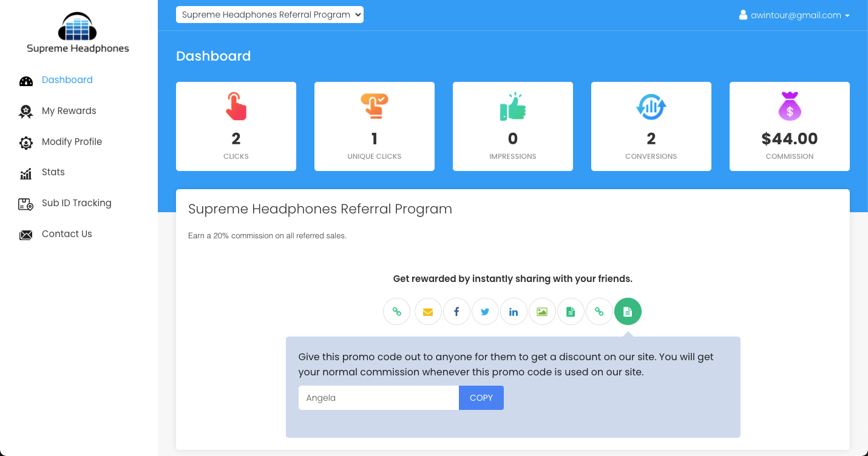This screenshot has width=868, height=456.
Task: Open the image banner share icon
Action: 542,312
